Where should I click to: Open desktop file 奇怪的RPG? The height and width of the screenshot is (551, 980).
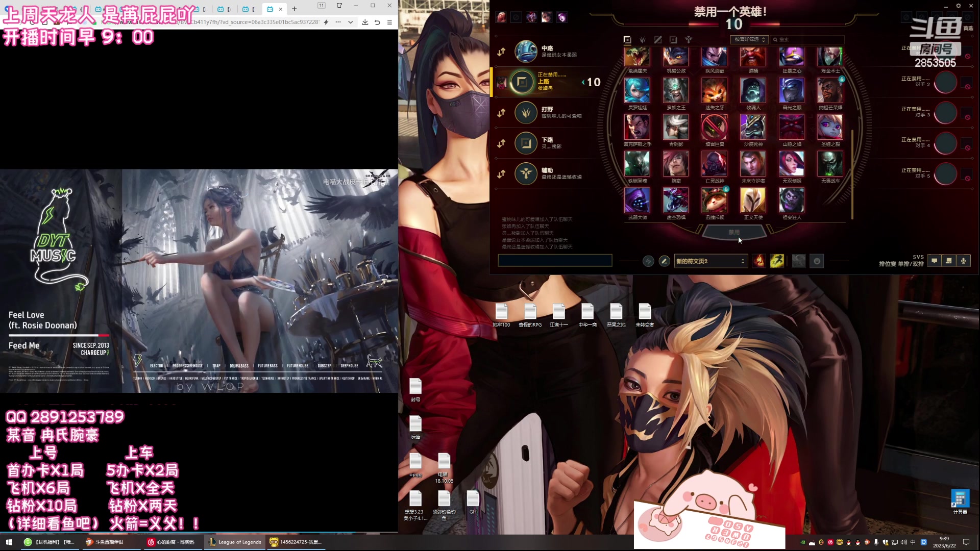[530, 315]
